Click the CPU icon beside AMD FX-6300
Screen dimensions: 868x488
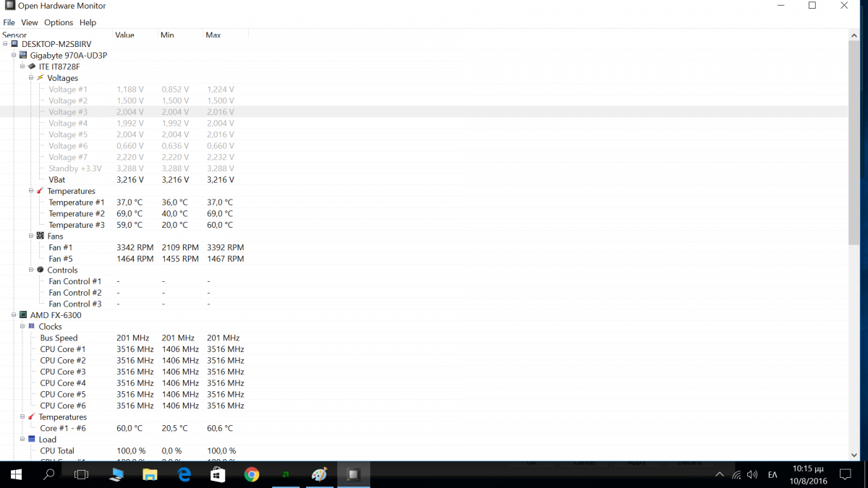23,315
